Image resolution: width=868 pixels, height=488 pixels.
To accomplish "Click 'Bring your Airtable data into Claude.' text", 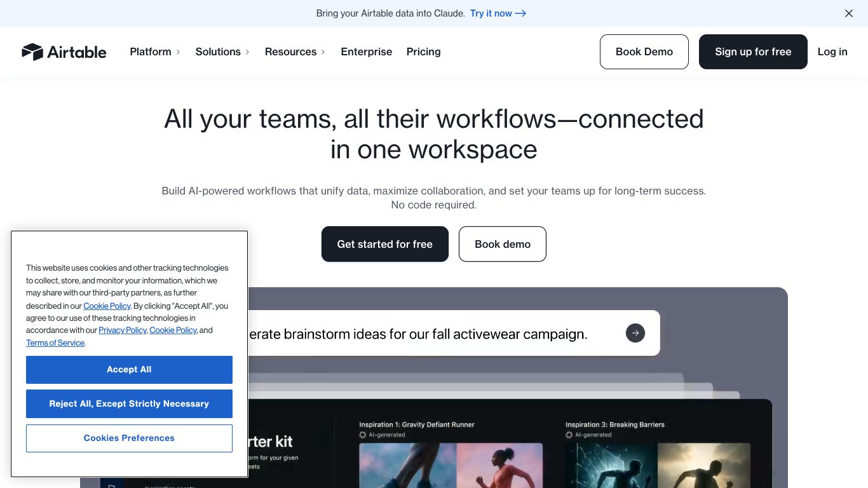I will [391, 13].
